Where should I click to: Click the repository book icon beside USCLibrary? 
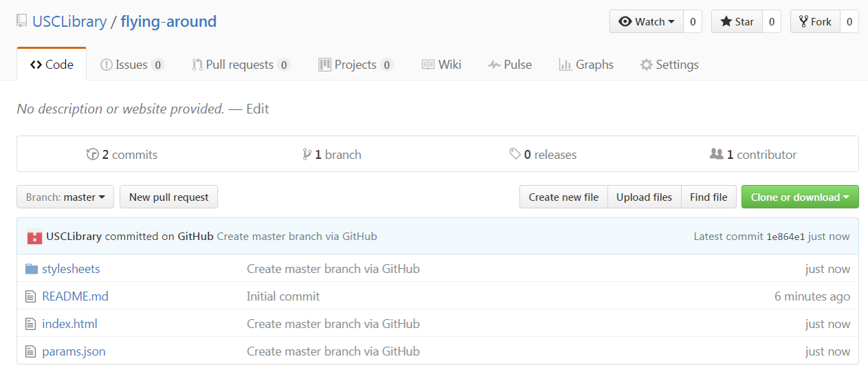click(22, 21)
